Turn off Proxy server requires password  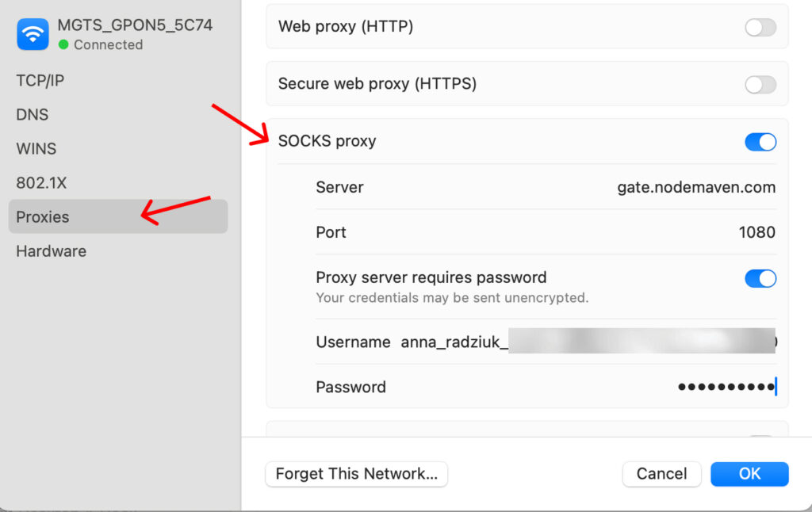pyautogui.click(x=760, y=278)
